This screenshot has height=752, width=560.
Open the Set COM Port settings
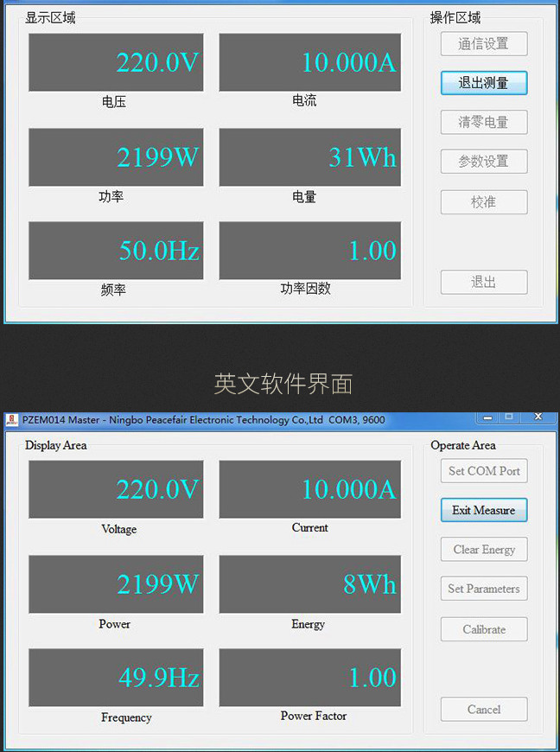(483, 471)
